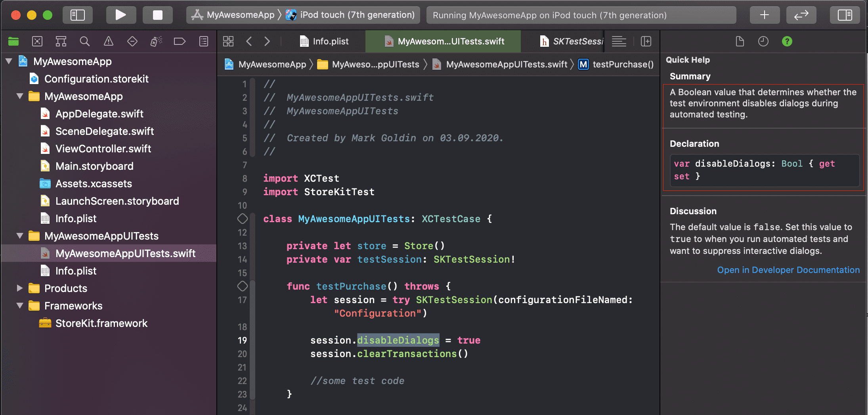Show the Breakpoint navigator
Image resolution: width=868 pixels, height=415 pixels.
180,41
